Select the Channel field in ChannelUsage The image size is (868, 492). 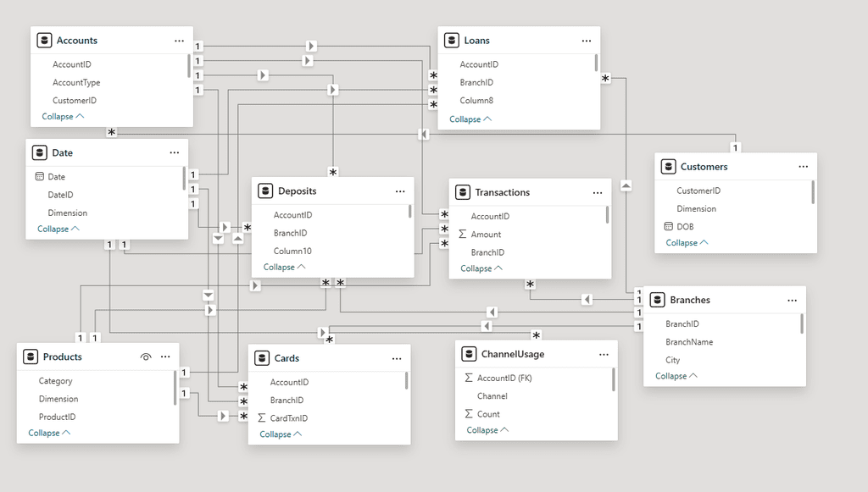point(492,396)
